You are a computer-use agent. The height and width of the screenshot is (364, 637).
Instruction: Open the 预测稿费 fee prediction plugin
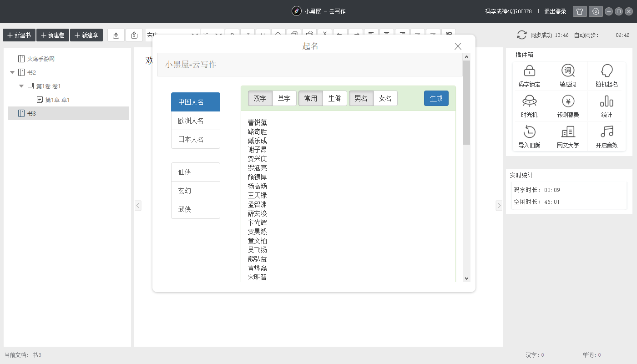[x=568, y=106]
